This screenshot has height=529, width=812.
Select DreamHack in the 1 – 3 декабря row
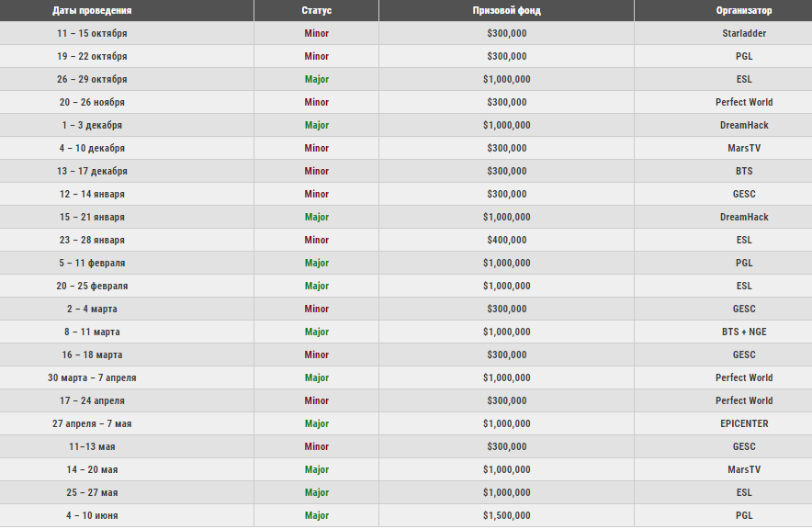(743, 125)
